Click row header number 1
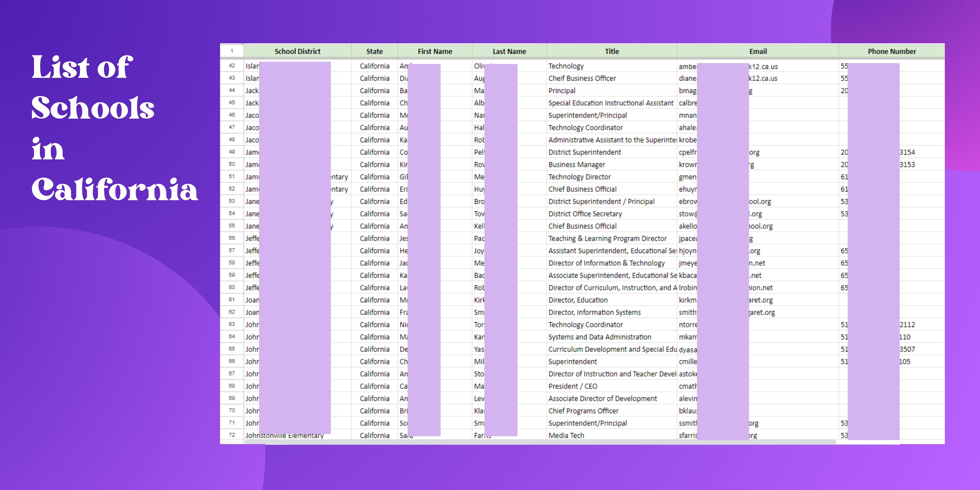 [x=232, y=51]
